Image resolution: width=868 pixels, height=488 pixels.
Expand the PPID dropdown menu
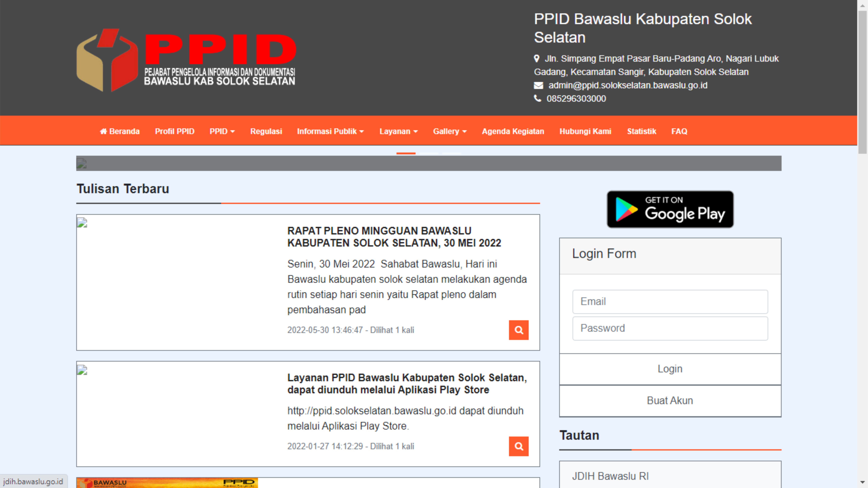[x=222, y=131]
